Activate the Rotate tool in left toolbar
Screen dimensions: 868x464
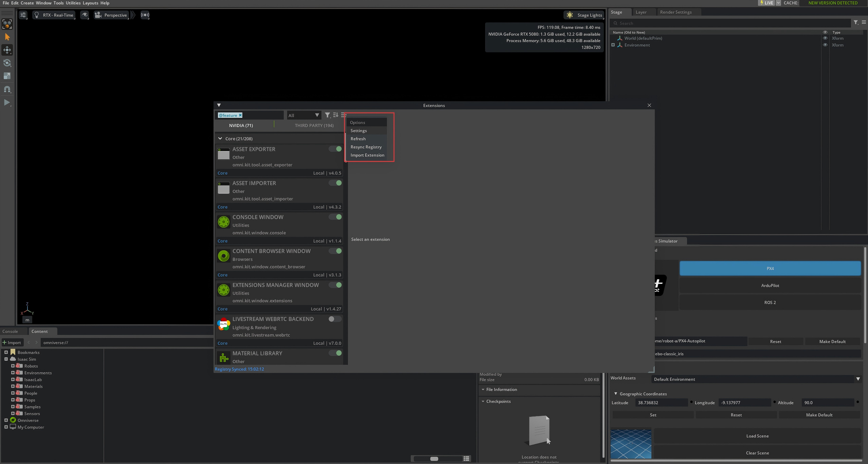(x=7, y=63)
